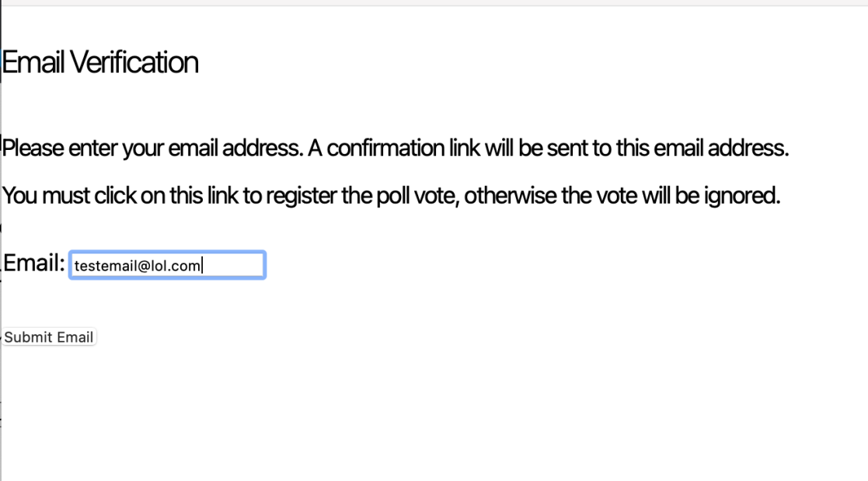Image resolution: width=868 pixels, height=481 pixels.
Task: Click the Email input field
Action: click(x=167, y=266)
